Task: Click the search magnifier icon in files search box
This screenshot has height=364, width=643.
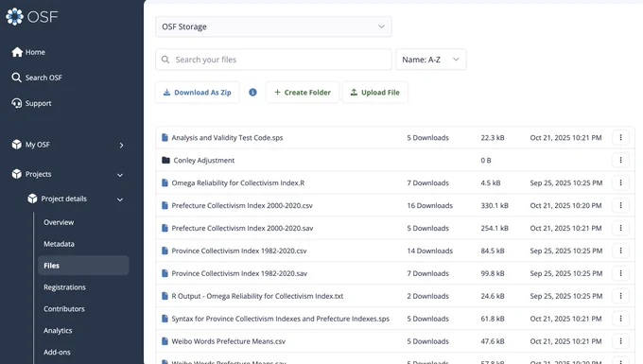Action: tap(165, 60)
